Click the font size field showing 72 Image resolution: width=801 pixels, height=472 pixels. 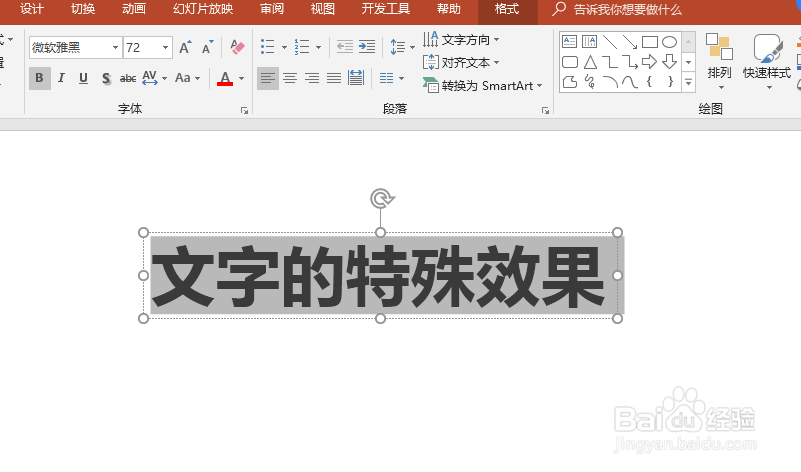(142, 48)
